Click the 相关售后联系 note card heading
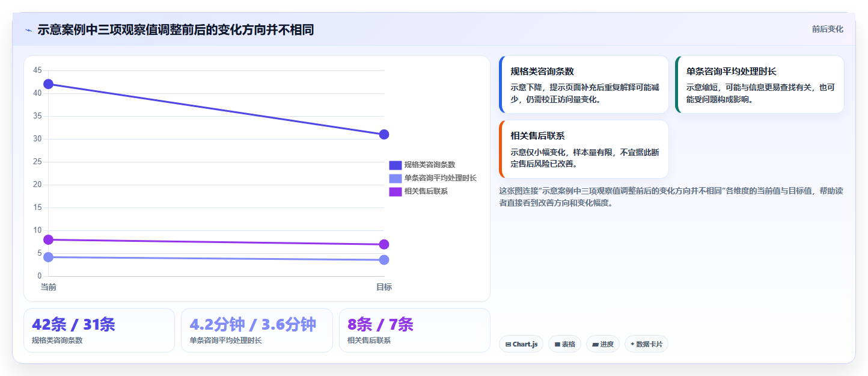This screenshot has height=376, width=868. (x=537, y=136)
